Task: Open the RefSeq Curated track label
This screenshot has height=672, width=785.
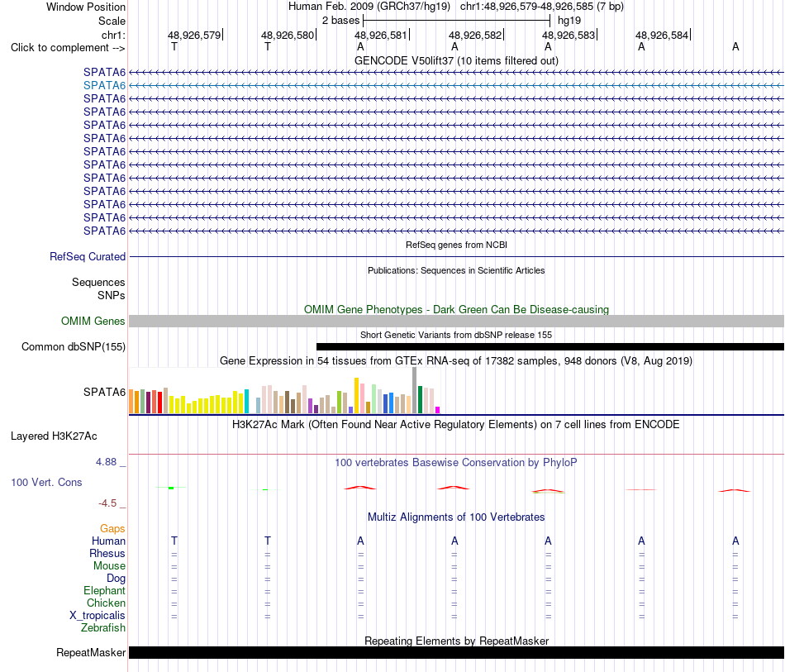Action: (x=87, y=256)
